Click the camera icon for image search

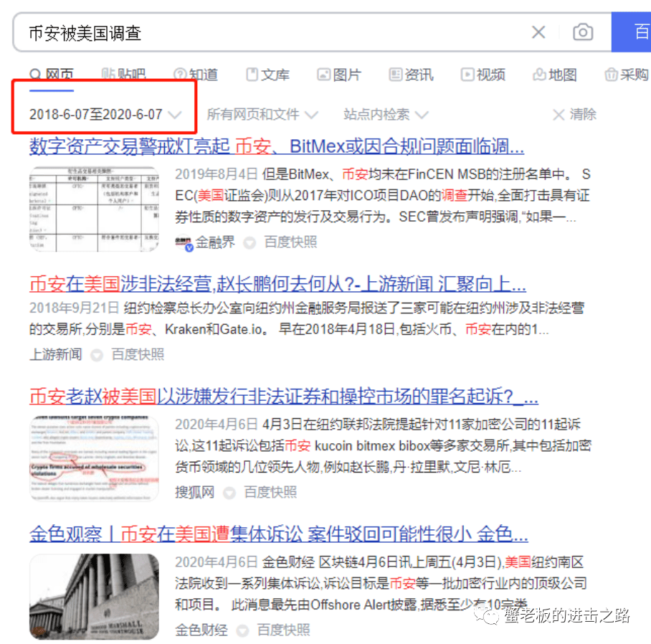[x=583, y=32]
